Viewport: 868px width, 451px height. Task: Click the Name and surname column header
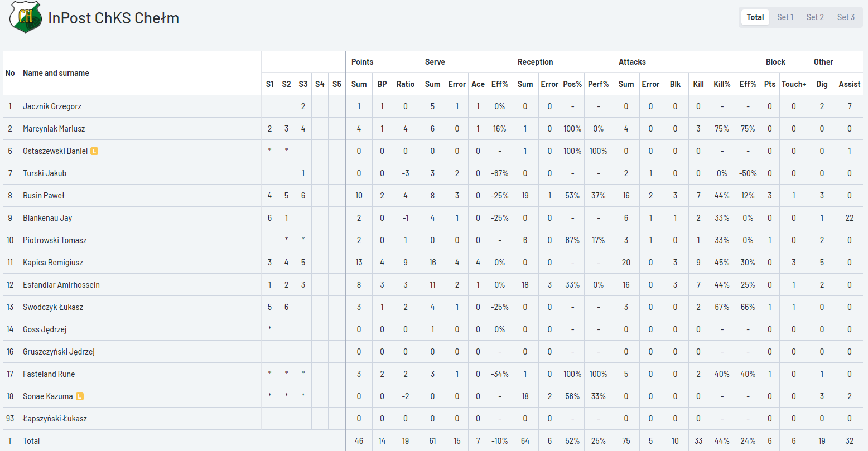click(56, 73)
